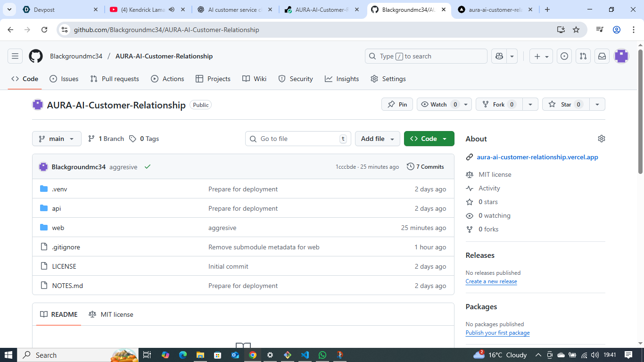Open the web folder

pos(58,228)
